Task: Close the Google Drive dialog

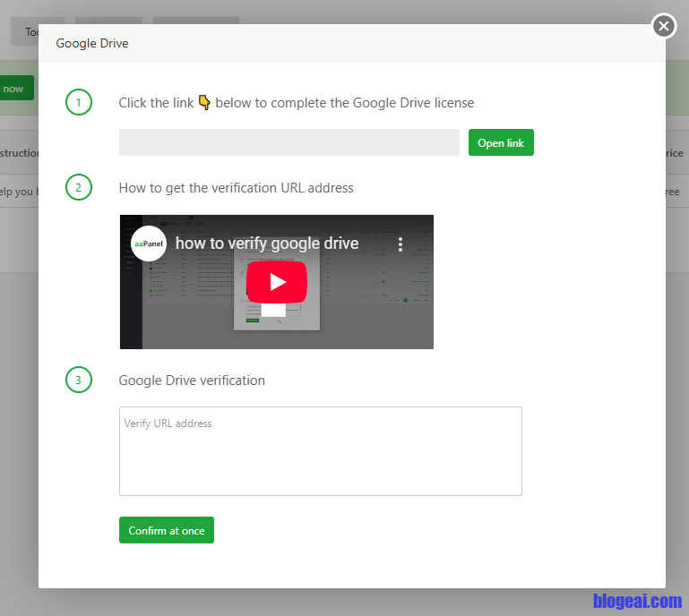Action: point(663,26)
